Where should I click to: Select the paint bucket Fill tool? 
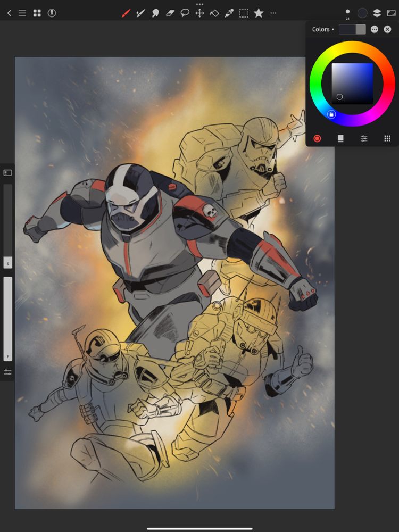214,13
